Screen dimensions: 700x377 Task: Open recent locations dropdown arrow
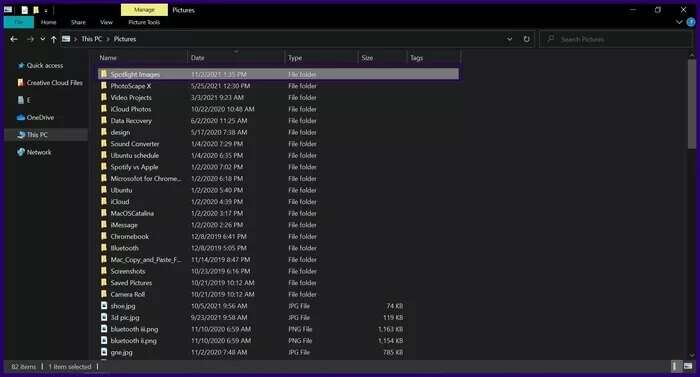point(42,39)
